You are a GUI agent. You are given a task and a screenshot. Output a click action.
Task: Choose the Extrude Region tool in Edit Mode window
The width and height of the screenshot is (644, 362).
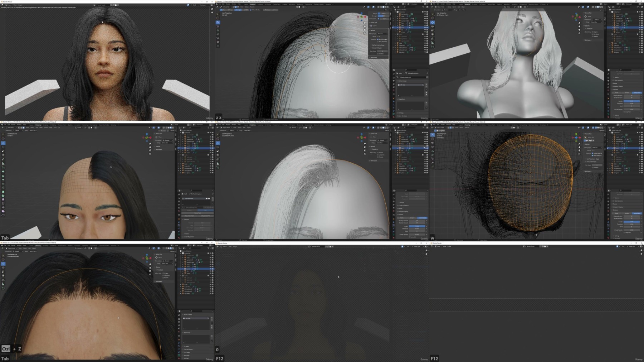(3, 172)
